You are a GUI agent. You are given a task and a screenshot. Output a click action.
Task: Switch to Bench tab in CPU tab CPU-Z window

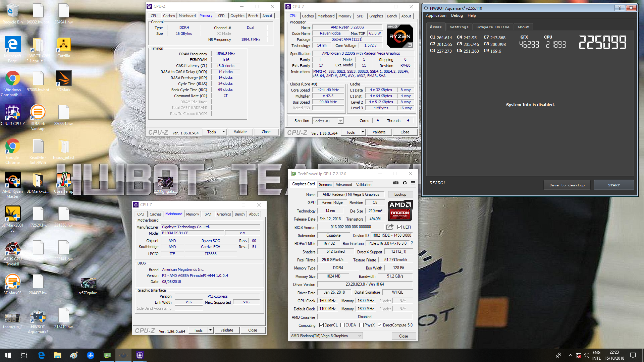(392, 16)
